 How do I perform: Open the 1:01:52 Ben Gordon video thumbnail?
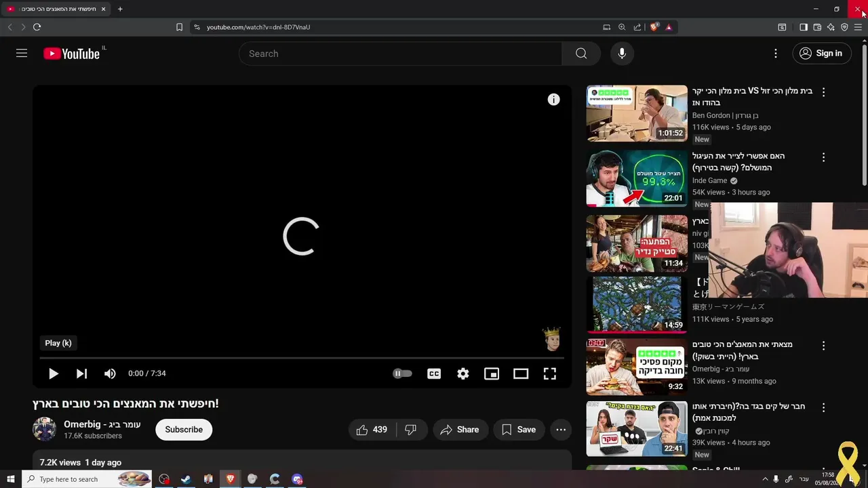(637, 113)
